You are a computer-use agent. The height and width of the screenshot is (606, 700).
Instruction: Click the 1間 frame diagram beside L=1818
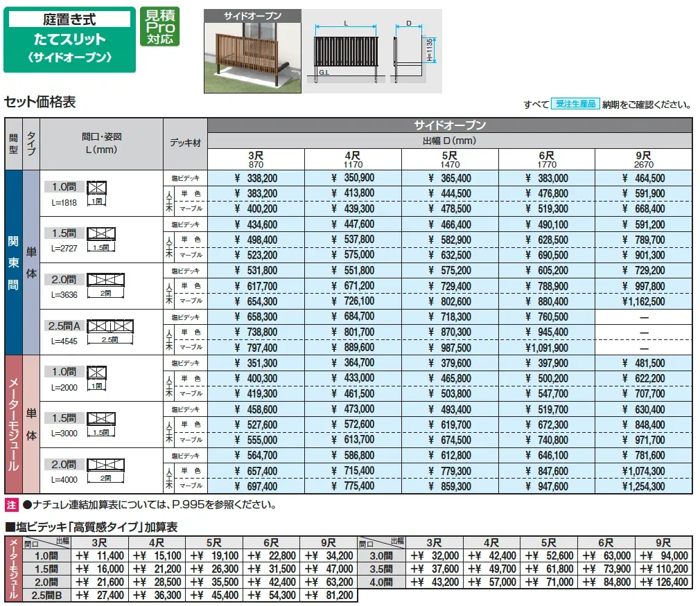click(96, 193)
